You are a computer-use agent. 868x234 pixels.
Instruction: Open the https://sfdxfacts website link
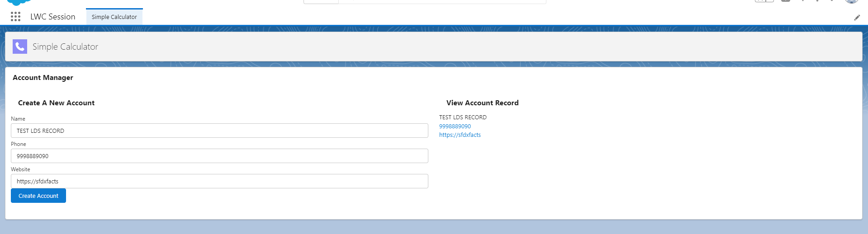460,135
